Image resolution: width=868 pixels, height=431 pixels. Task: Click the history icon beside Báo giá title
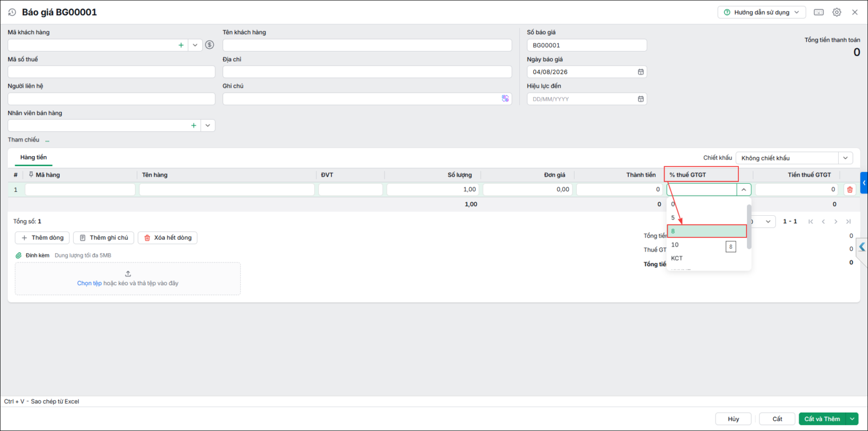[x=12, y=12]
